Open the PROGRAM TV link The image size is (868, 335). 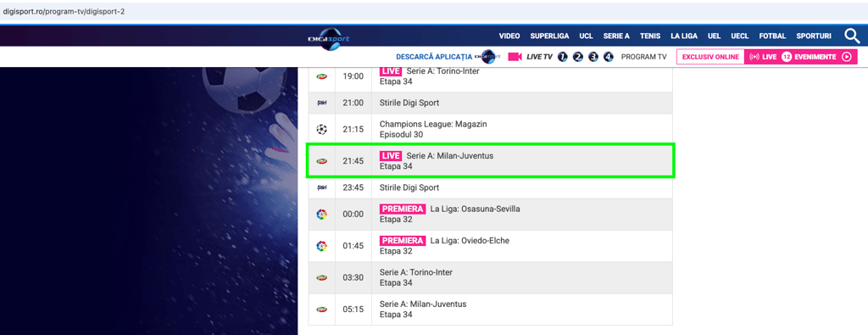tap(644, 57)
